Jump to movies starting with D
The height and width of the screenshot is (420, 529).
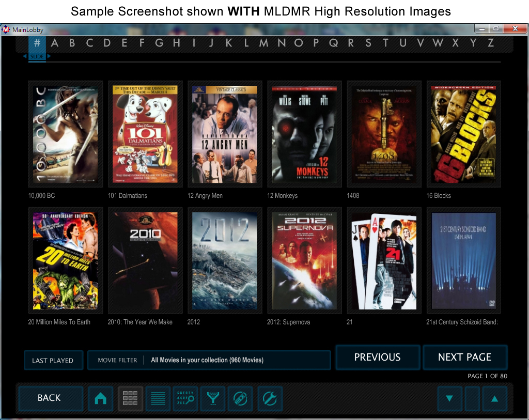(107, 43)
